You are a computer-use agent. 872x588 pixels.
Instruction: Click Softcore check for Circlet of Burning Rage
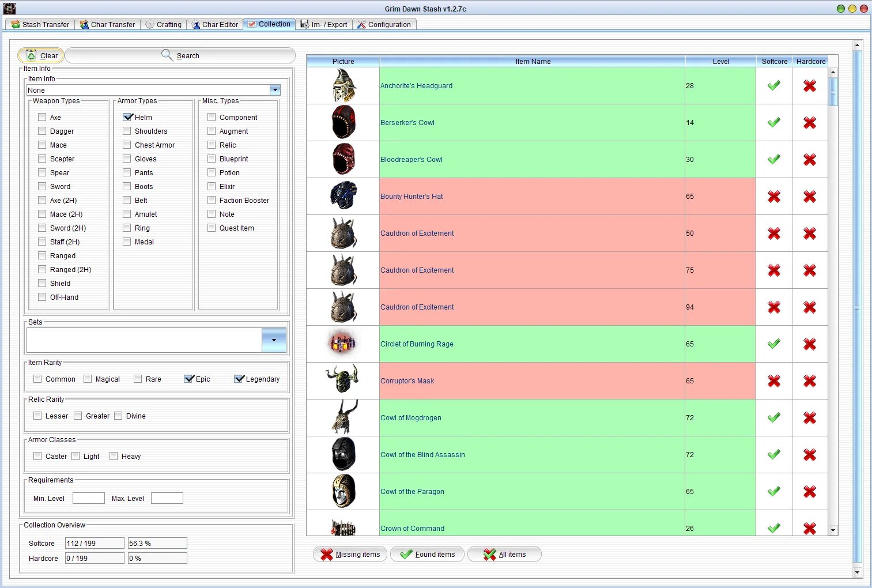(x=774, y=344)
